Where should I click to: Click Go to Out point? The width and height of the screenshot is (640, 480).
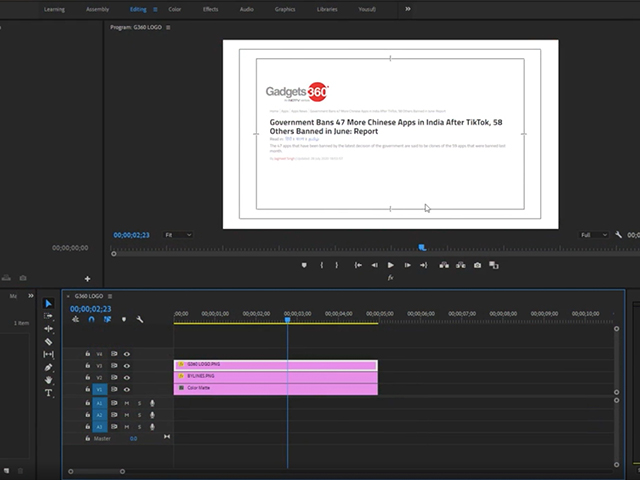pos(424,265)
